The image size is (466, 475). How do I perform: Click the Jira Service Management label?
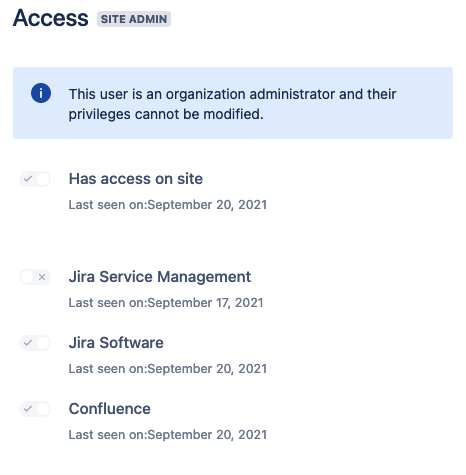point(160,277)
